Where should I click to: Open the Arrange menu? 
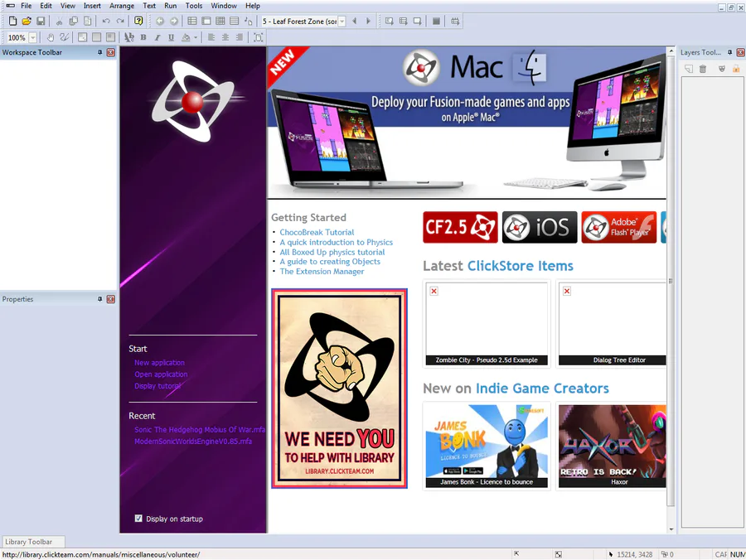pyautogui.click(x=122, y=6)
